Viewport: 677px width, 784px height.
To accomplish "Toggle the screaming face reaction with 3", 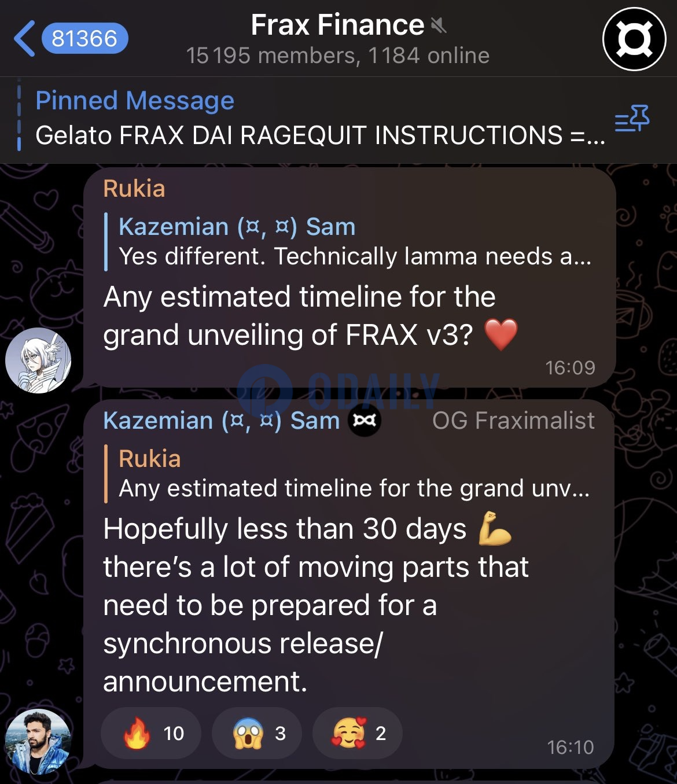I will (257, 733).
